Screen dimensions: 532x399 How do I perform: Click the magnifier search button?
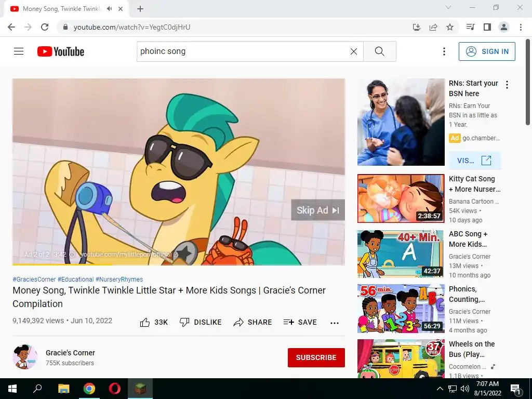[x=380, y=51]
